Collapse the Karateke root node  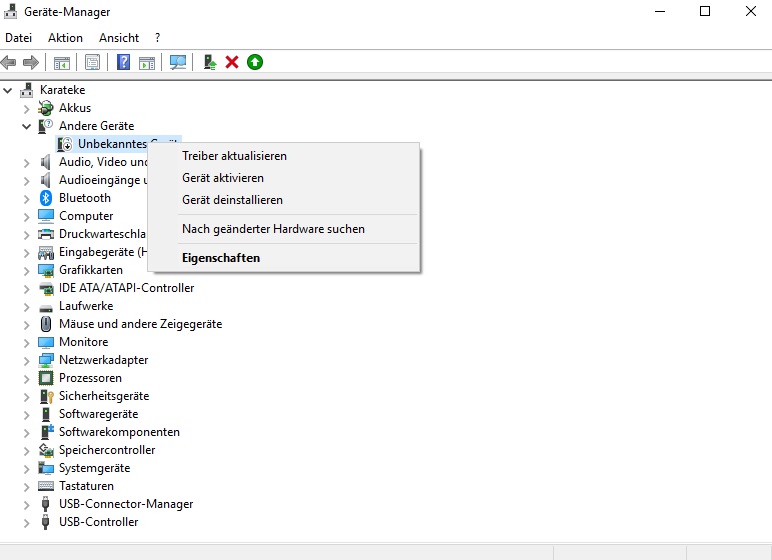8,90
